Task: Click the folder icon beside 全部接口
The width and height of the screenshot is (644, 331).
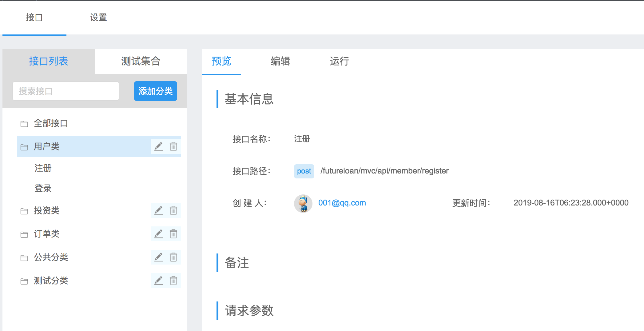Action: (x=25, y=123)
